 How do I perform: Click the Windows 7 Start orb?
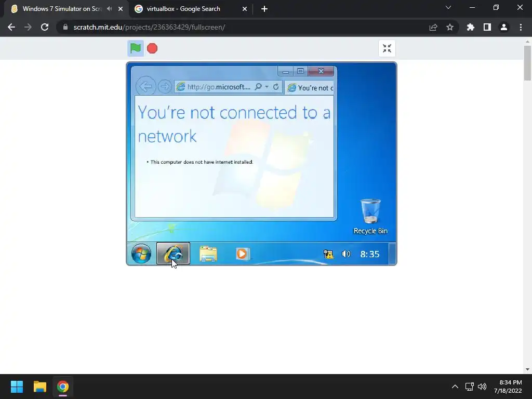tap(141, 254)
